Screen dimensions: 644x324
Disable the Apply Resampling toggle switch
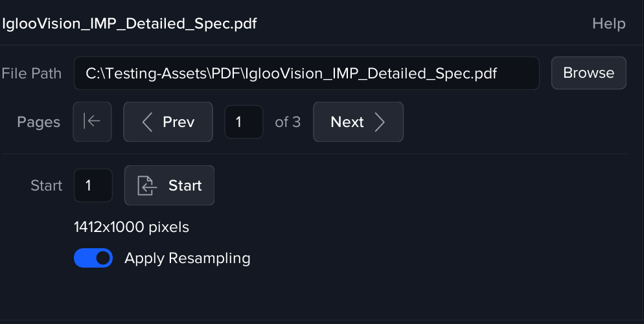coord(93,258)
